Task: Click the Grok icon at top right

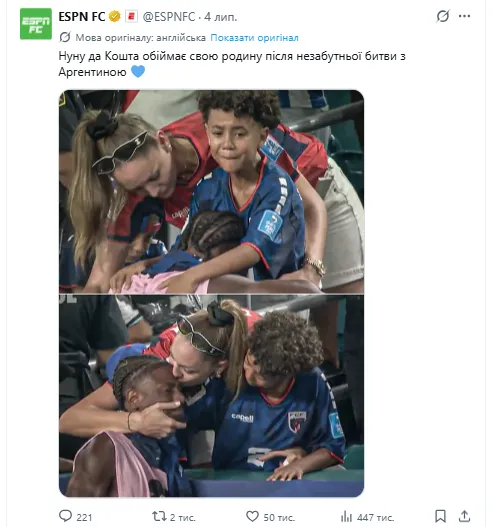Action: (x=443, y=16)
